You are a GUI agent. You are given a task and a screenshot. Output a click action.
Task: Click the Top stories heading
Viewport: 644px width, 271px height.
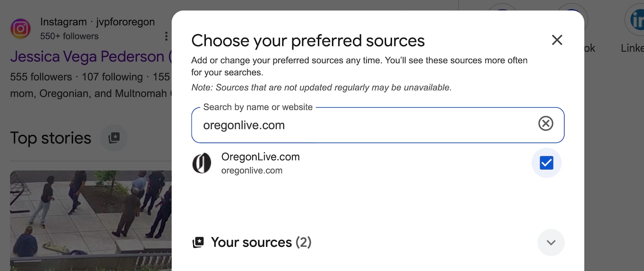(x=51, y=138)
